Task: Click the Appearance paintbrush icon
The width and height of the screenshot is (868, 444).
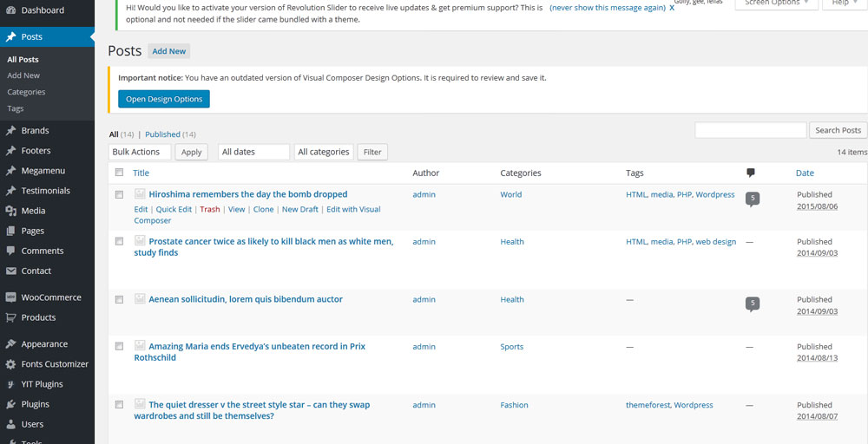Action: click(10, 344)
